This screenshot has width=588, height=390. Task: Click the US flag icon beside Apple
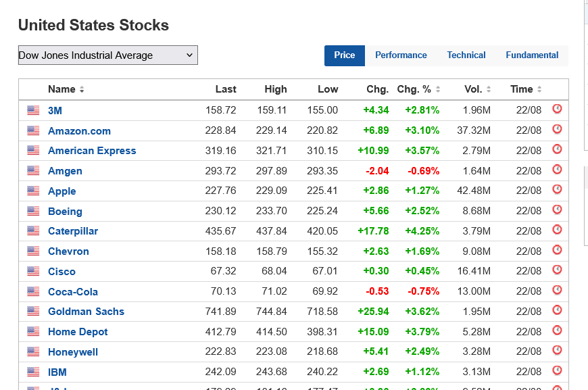[x=33, y=191]
